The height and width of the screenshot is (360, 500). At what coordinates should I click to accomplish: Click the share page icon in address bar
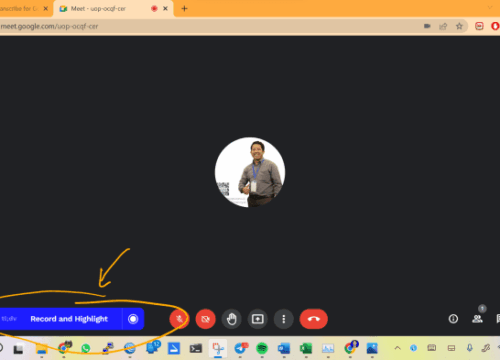tap(443, 26)
